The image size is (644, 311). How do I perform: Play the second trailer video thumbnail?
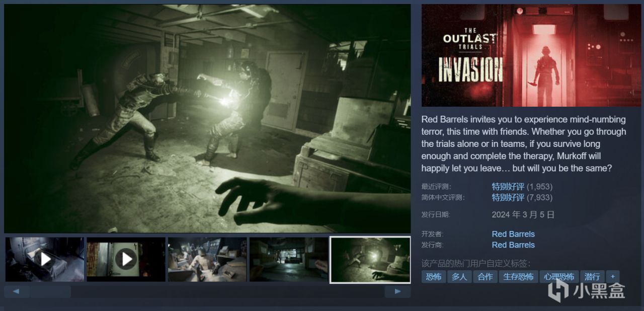pos(126,259)
